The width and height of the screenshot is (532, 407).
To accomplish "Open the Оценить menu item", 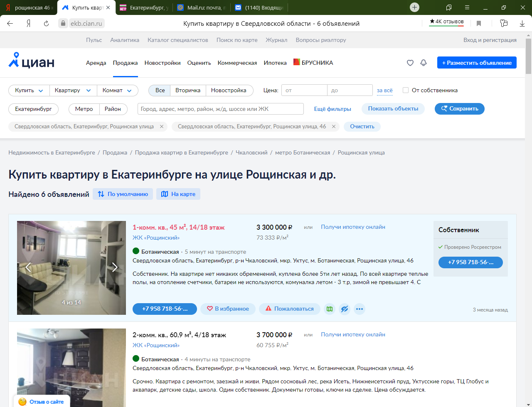I will [199, 63].
